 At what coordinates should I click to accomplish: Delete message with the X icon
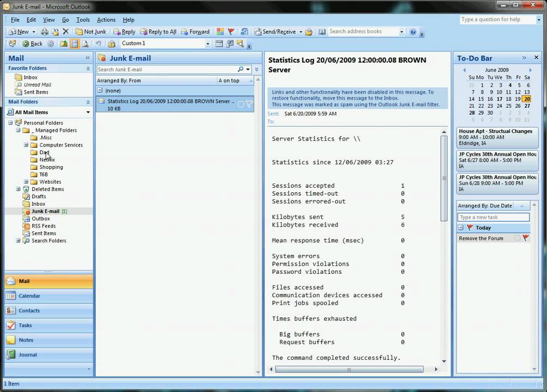(65, 32)
